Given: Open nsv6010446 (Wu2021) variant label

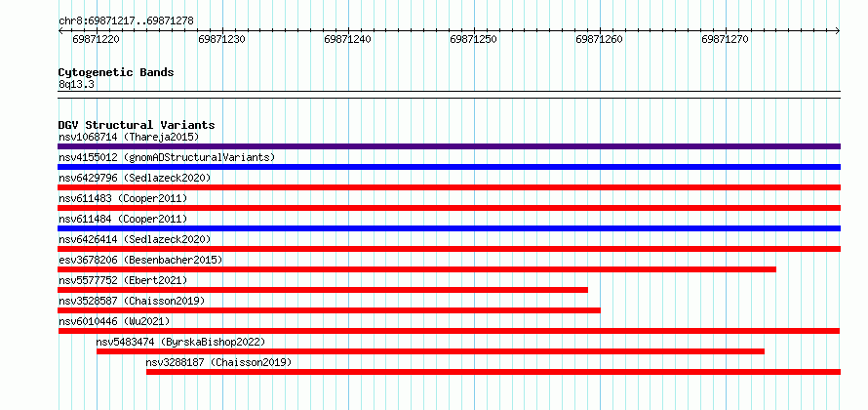Looking at the screenshot, I should 114,321.
